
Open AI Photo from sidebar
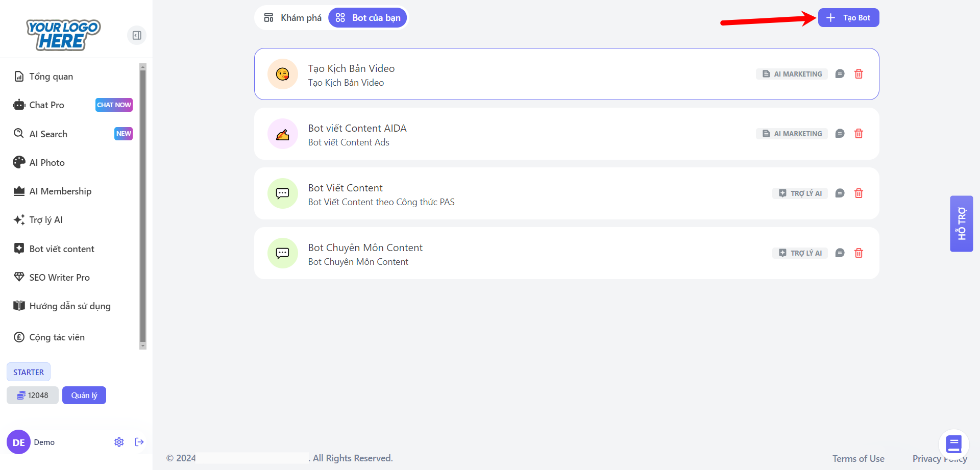[x=47, y=163]
